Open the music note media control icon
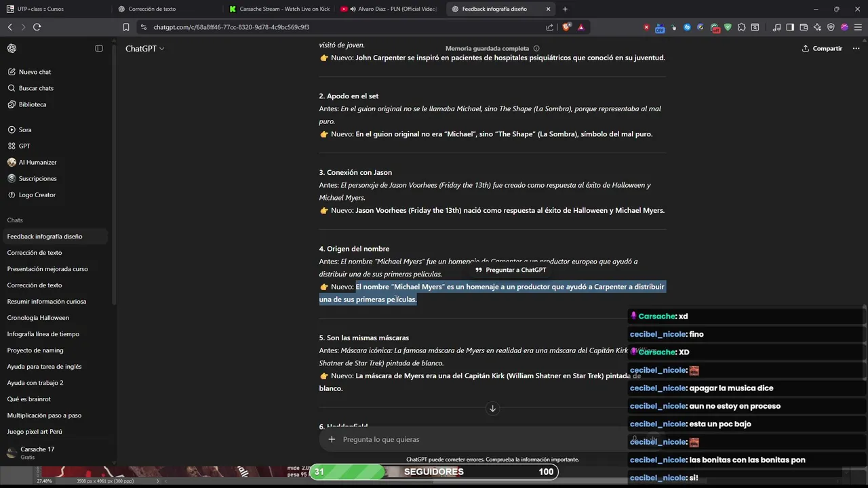 point(776,27)
